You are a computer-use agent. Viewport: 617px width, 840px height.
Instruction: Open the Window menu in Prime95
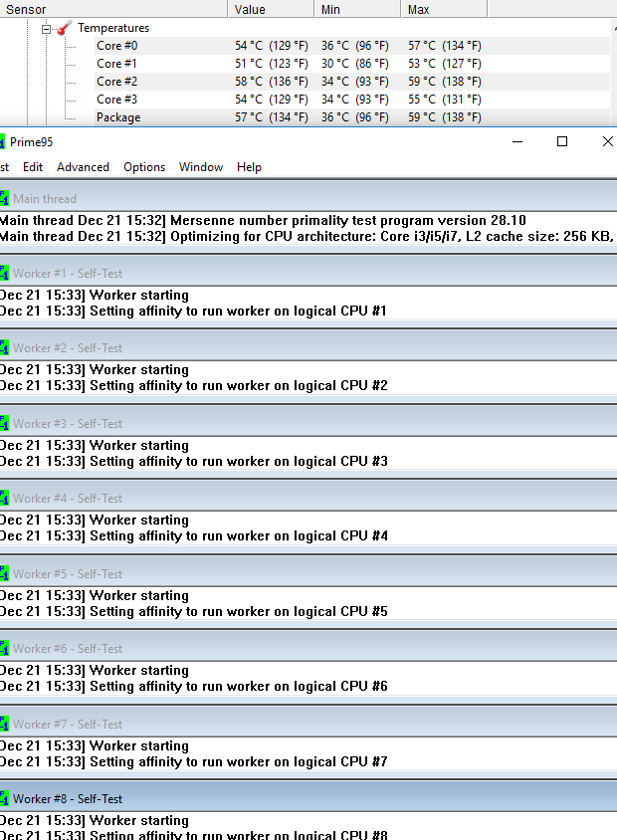(201, 167)
